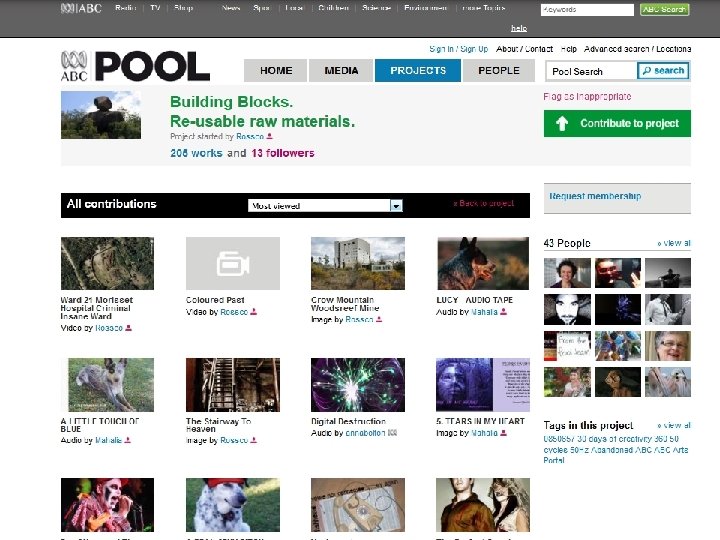Open the ABC Pool logo homepage
Viewport: 720px width, 540px height.
pyautogui.click(x=135, y=67)
